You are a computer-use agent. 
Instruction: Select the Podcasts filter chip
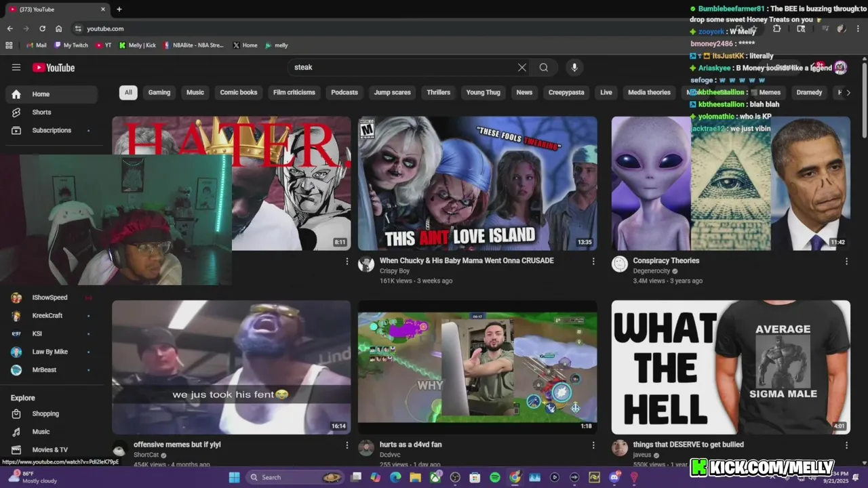pyautogui.click(x=344, y=92)
